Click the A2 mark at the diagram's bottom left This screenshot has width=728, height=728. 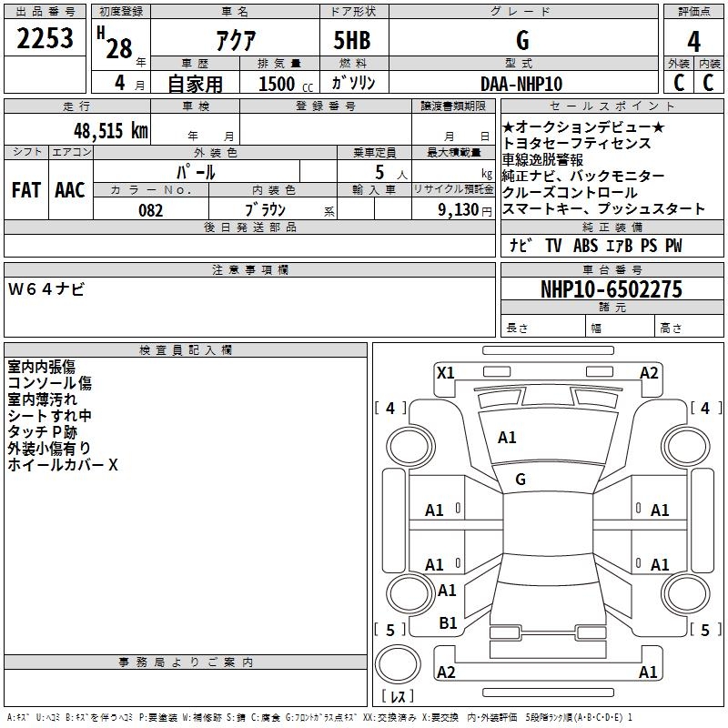(x=446, y=672)
